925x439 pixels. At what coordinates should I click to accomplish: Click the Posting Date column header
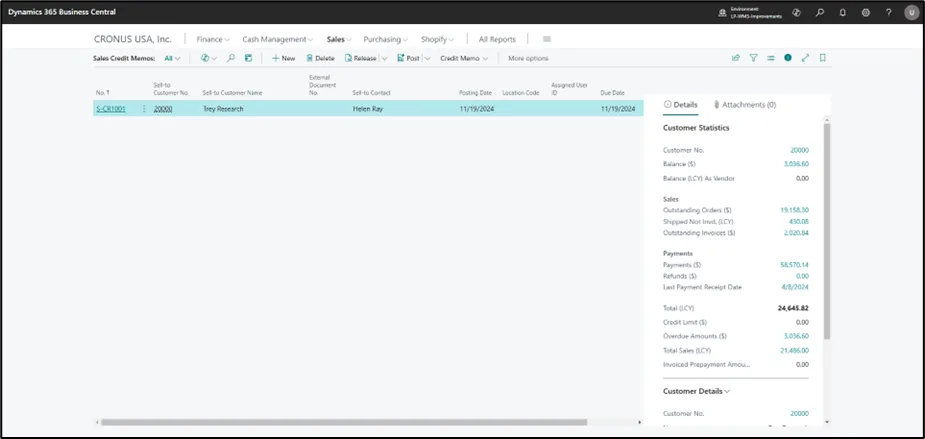point(475,93)
